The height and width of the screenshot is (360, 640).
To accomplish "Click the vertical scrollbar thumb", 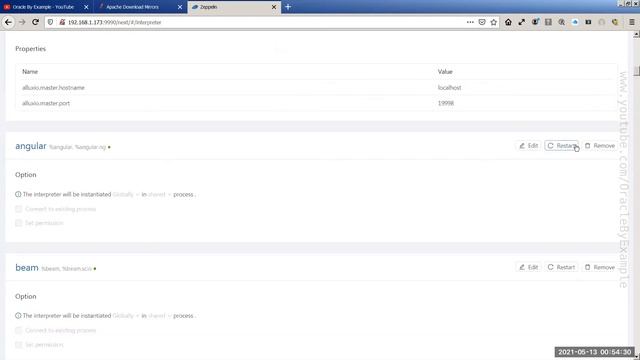I will pos(636,71).
